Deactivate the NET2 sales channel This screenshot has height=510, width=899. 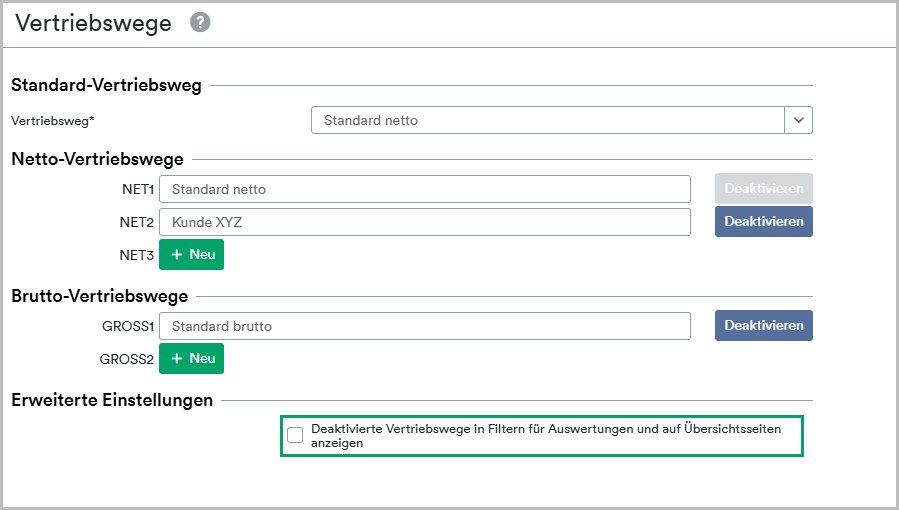point(764,221)
